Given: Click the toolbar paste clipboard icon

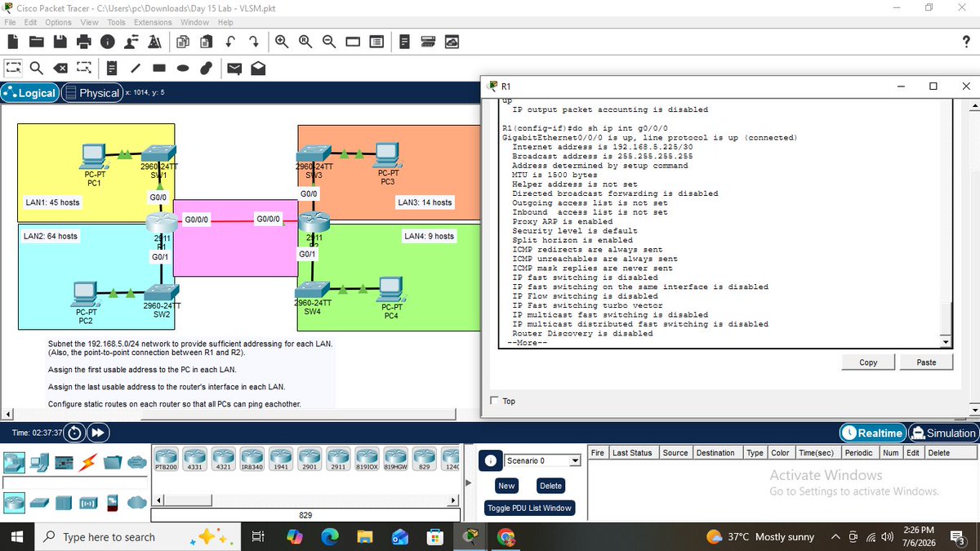Looking at the screenshot, I should 206,41.
